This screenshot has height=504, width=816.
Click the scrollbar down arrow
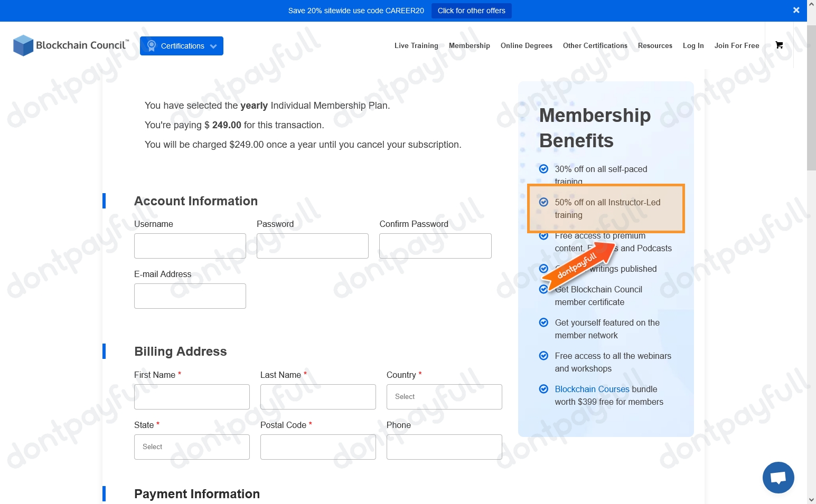pyautogui.click(x=811, y=499)
